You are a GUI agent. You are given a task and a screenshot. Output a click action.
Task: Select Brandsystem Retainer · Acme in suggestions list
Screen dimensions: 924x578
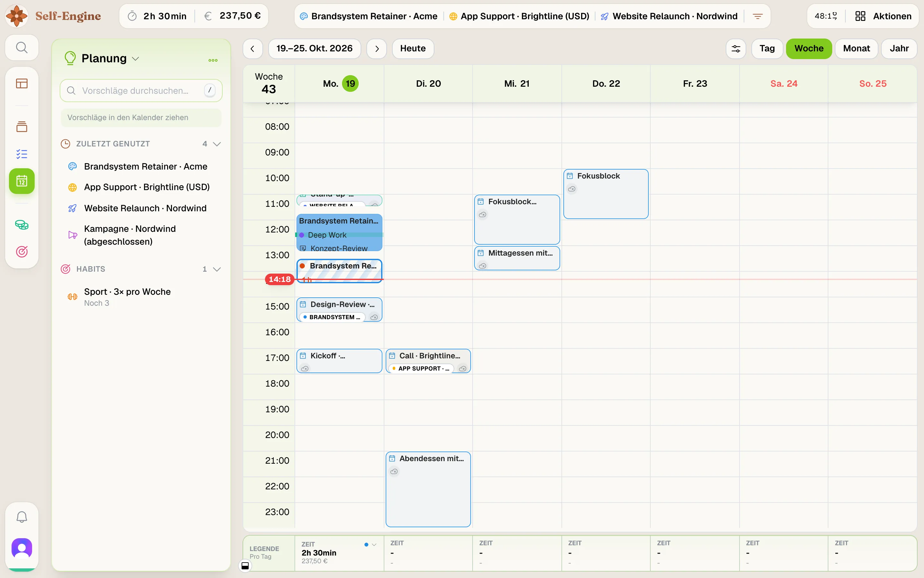[x=141, y=166]
